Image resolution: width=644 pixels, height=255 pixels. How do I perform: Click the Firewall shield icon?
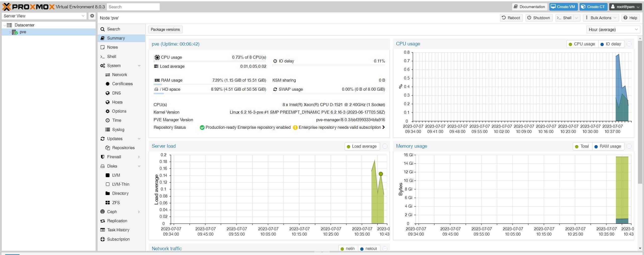(103, 157)
